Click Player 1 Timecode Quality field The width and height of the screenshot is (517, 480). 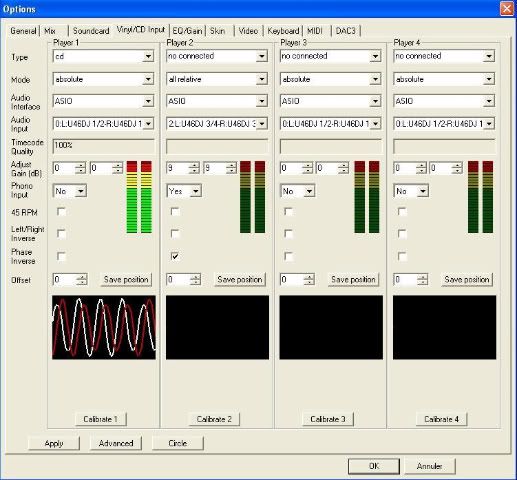pos(104,146)
